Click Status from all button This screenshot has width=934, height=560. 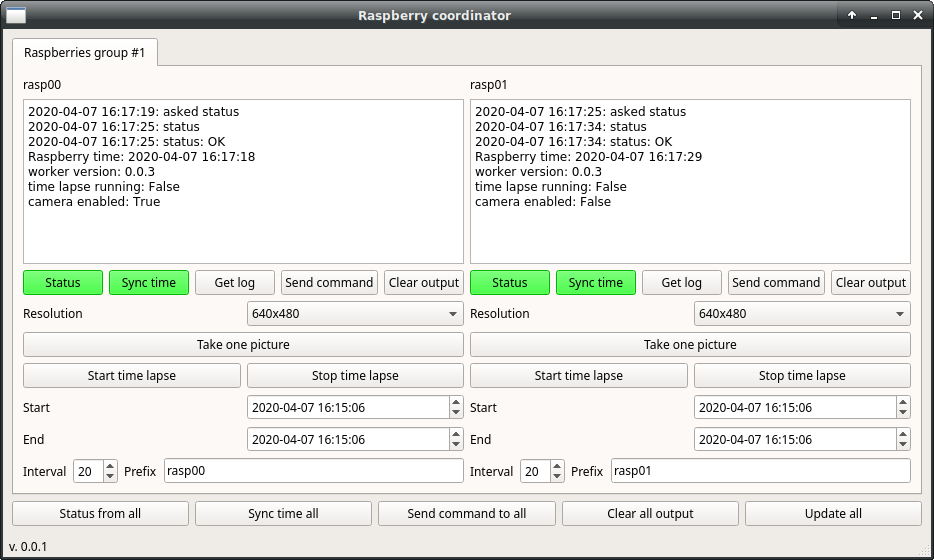100,514
